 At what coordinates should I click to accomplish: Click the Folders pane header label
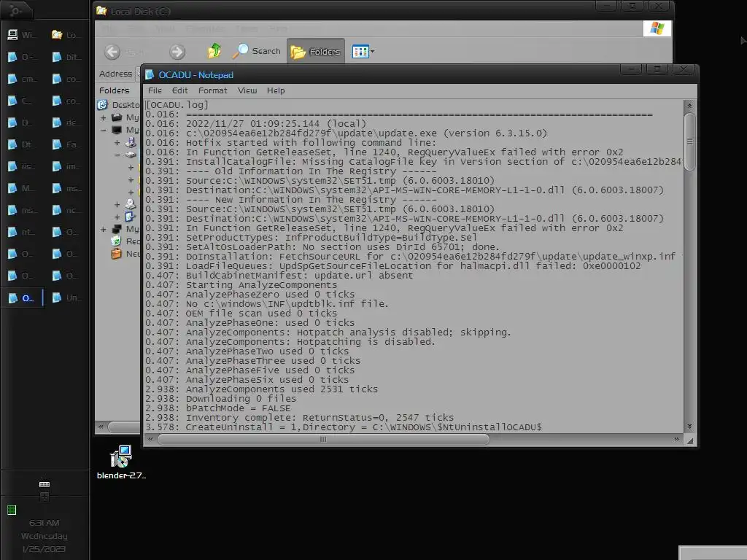pos(114,90)
